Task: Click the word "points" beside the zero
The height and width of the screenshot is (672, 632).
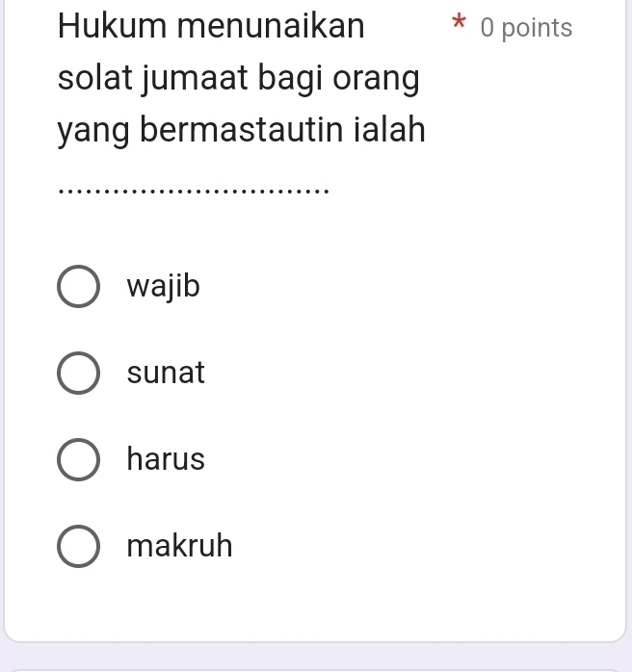Action: pos(538,28)
